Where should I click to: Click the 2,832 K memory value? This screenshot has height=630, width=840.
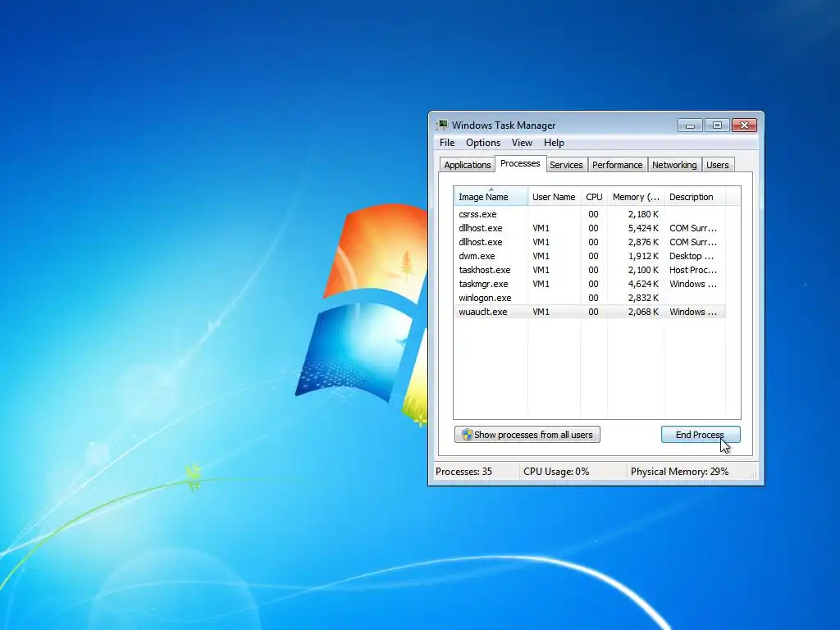[643, 297]
